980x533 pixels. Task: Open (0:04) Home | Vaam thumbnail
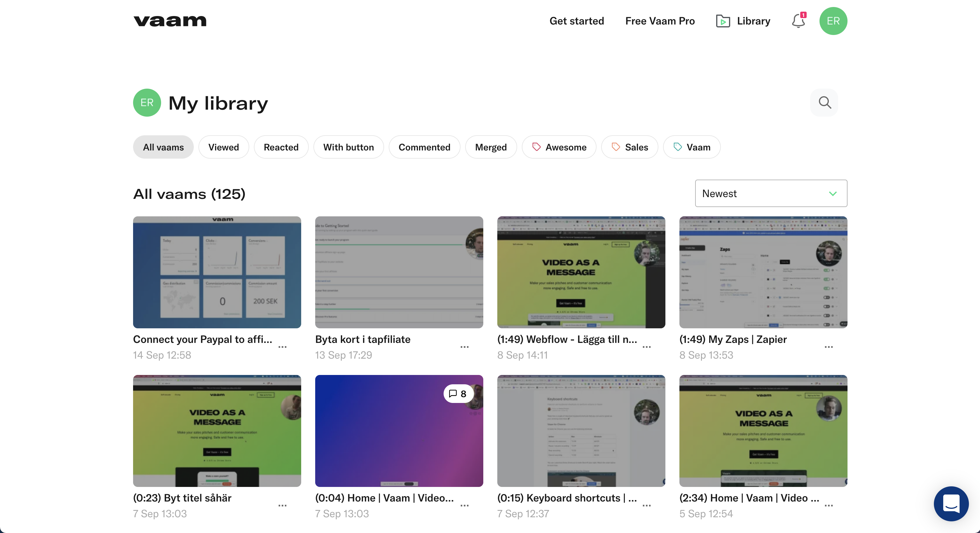399,431
